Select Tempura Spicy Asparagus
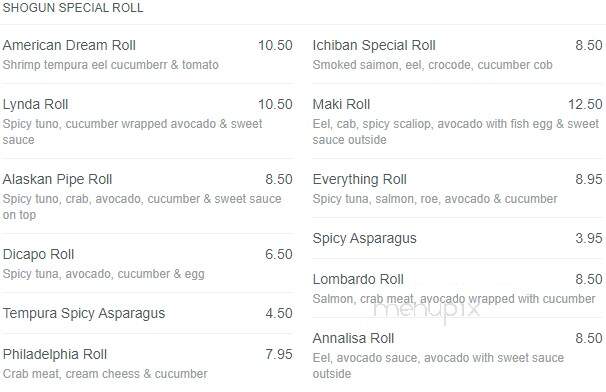Image resolution: width=606 pixels, height=392 pixels. tap(147, 313)
